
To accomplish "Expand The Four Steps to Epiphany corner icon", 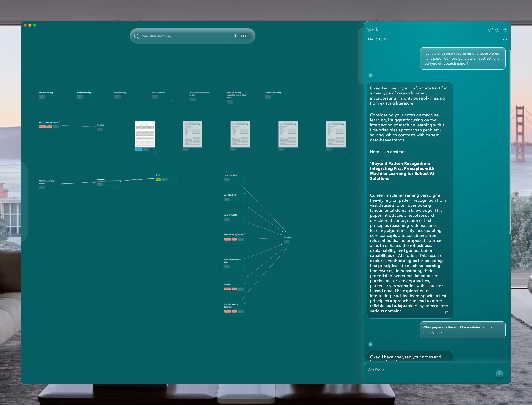I will [x=244, y=315].
